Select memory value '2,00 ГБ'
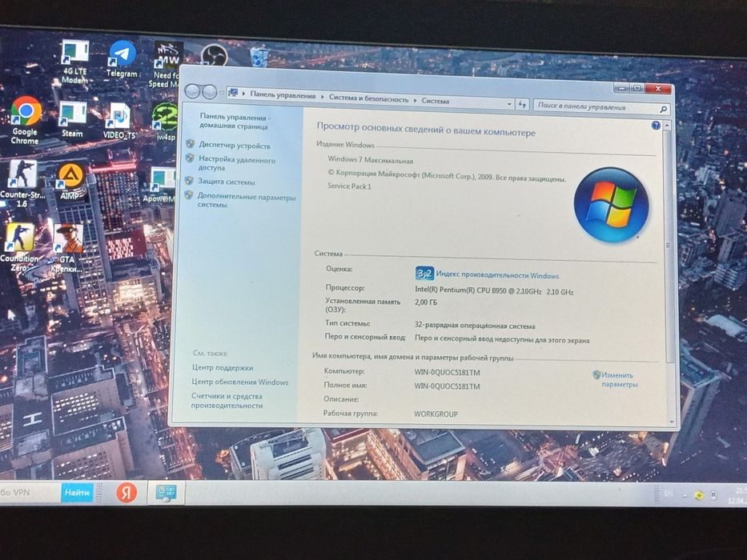The height and width of the screenshot is (560, 747). pos(425,302)
